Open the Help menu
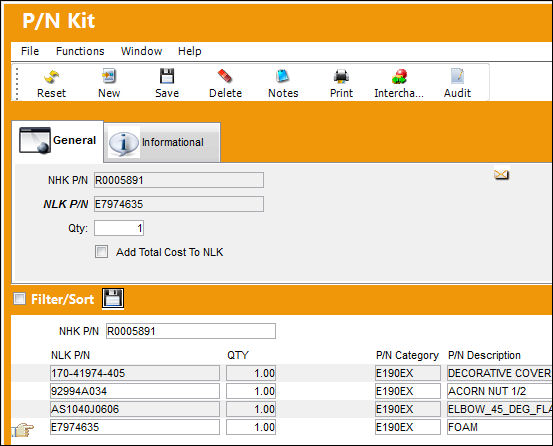 [190, 51]
